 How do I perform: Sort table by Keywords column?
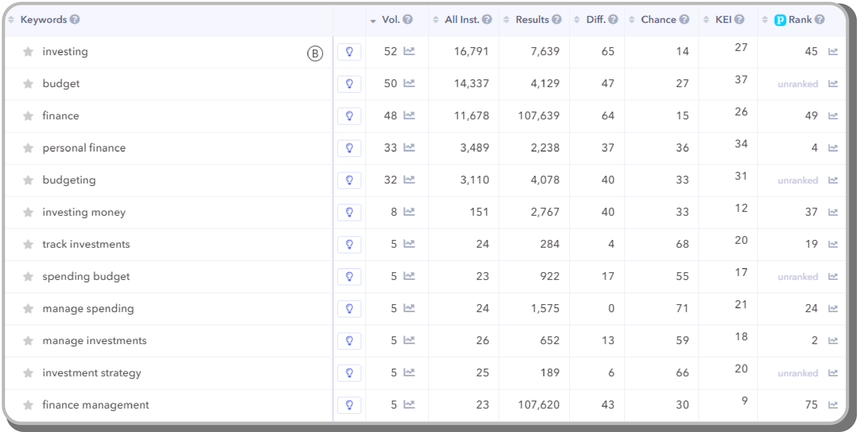coord(11,20)
